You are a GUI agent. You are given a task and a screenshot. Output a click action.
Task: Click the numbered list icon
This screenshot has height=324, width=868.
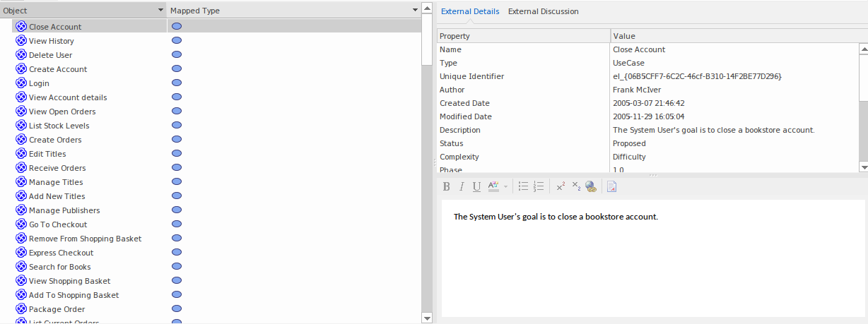click(x=539, y=186)
